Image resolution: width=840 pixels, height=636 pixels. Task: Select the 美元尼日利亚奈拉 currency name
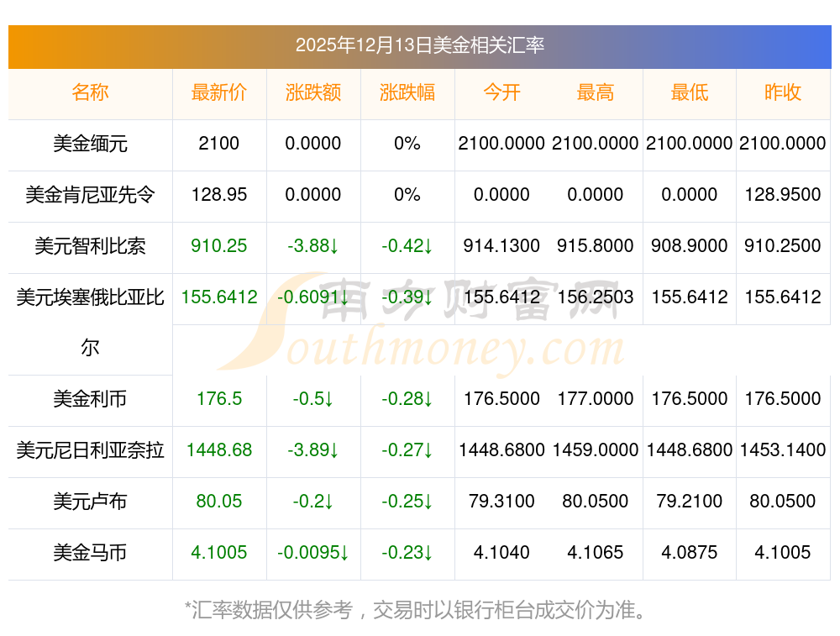point(90,450)
